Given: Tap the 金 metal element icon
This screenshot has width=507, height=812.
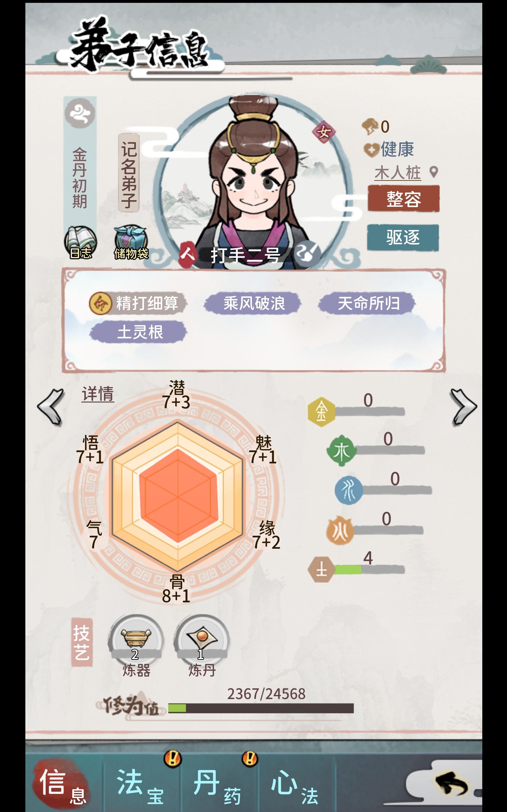Looking at the screenshot, I should [321, 412].
